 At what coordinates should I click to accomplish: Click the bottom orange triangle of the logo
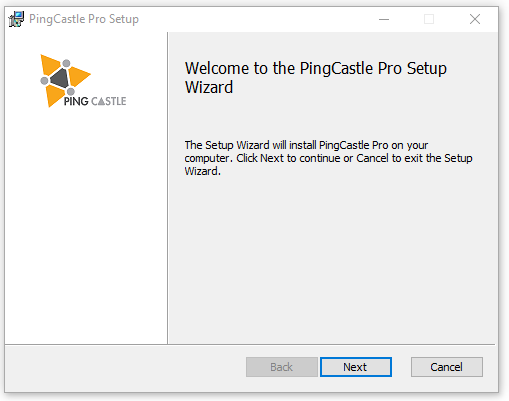(53, 95)
